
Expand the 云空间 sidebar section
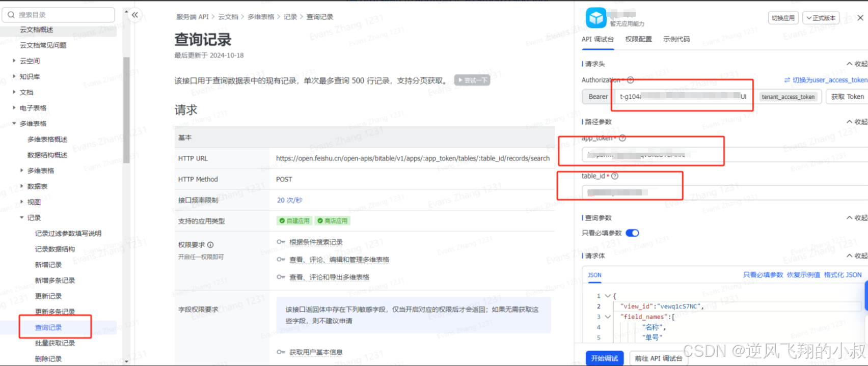pyautogui.click(x=14, y=61)
